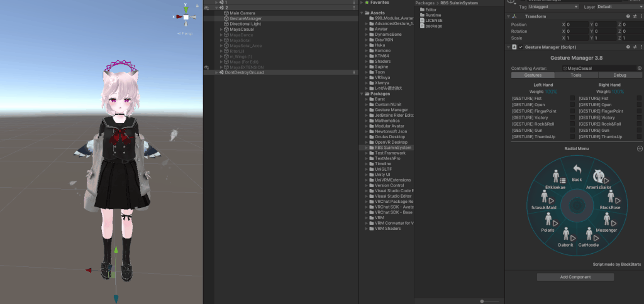Image resolution: width=644 pixels, height=304 pixels.
Task: Click the Left Hand Weight 100% value
Action: pyautogui.click(x=551, y=92)
